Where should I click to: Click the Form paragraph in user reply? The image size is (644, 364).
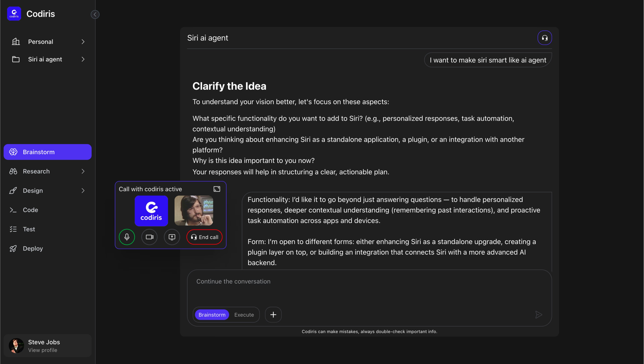click(x=392, y=252)
